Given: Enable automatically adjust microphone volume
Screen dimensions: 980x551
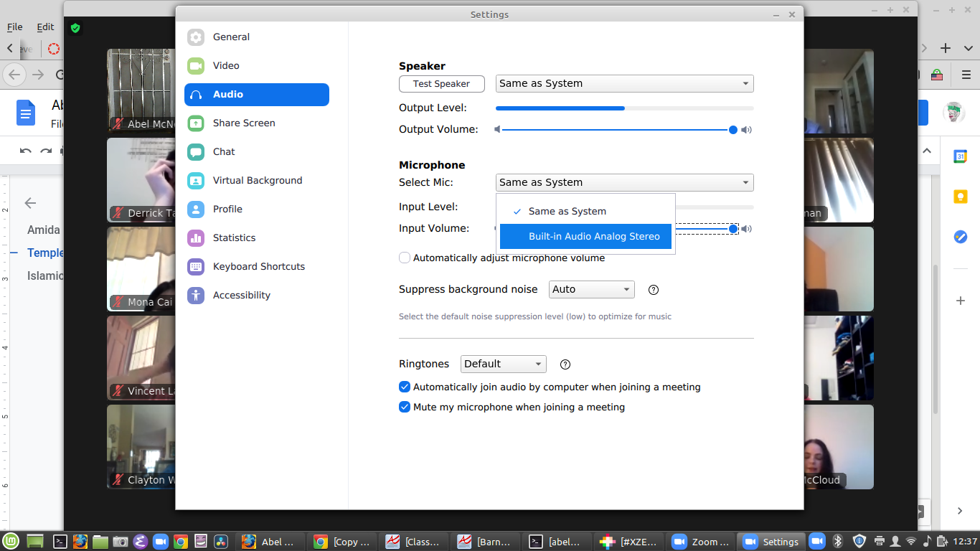Looking at the screenshot, I should click(405, 258).
